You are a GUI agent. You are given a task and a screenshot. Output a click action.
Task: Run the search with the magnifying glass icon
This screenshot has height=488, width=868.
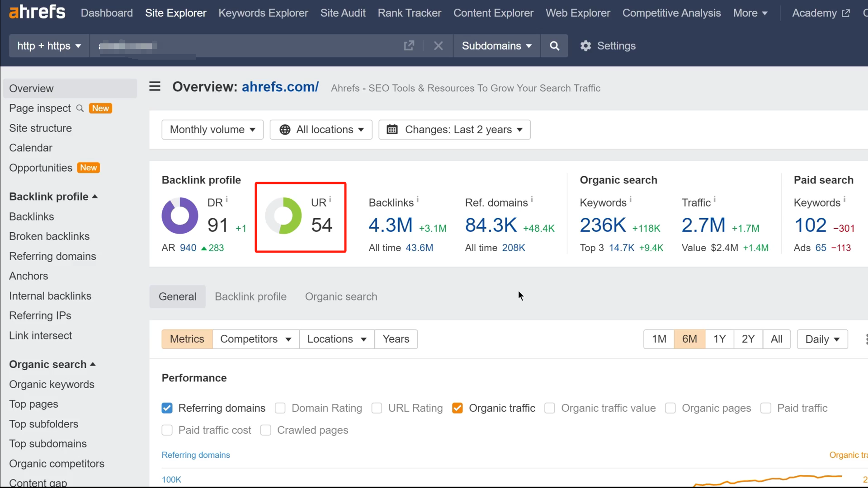coord(554,46)
